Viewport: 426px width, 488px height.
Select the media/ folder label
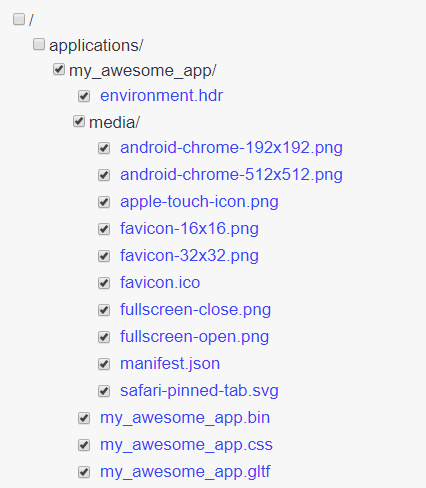click(x=114, y=122)
